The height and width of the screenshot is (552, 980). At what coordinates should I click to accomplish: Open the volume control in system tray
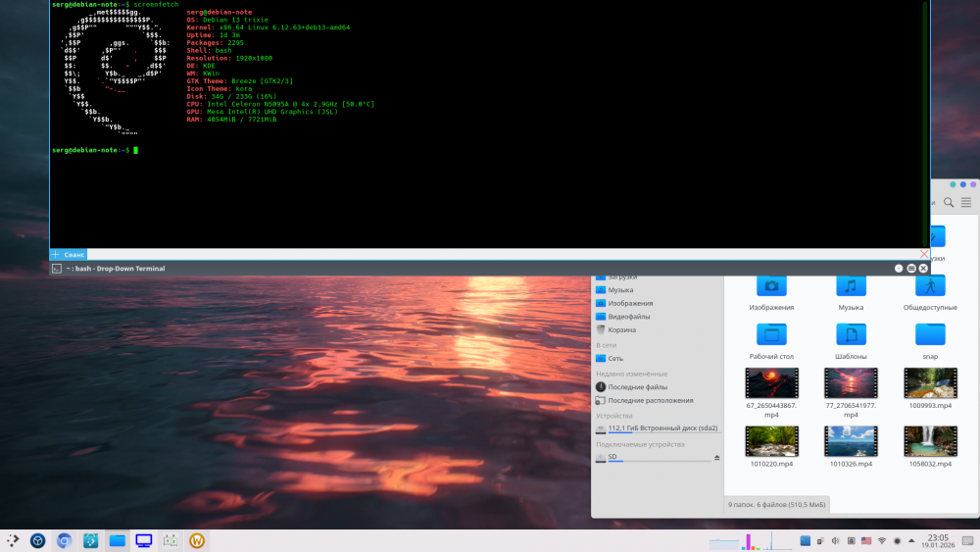coord(835,540)
